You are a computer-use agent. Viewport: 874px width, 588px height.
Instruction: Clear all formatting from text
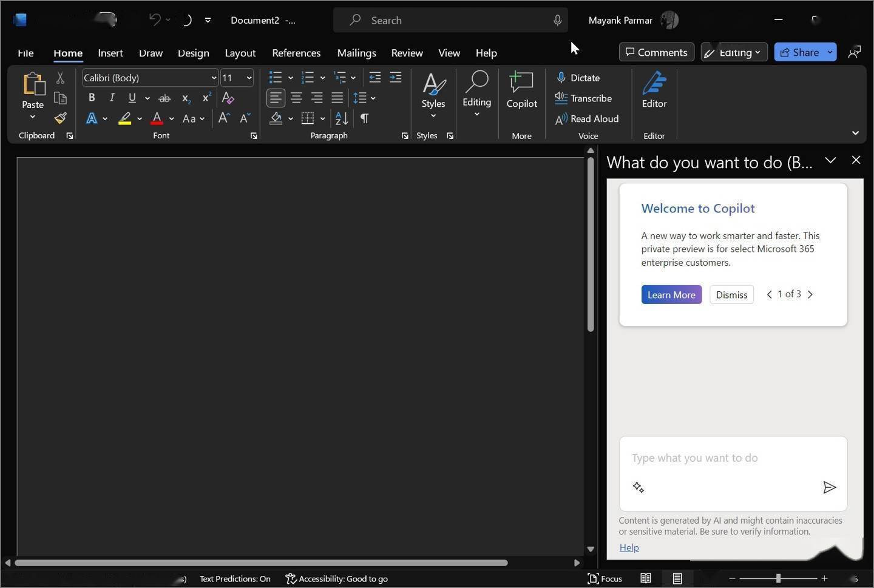(x=227, y=97)
